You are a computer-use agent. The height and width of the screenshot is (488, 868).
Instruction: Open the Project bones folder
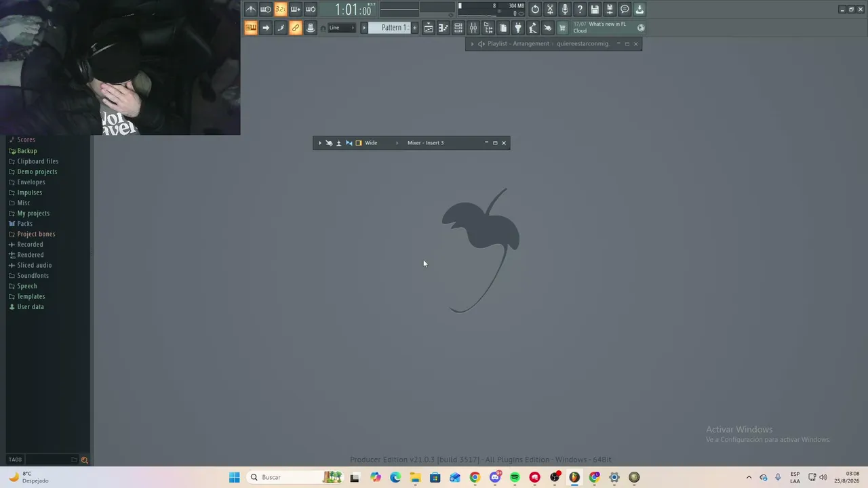[x=36, y=235]
